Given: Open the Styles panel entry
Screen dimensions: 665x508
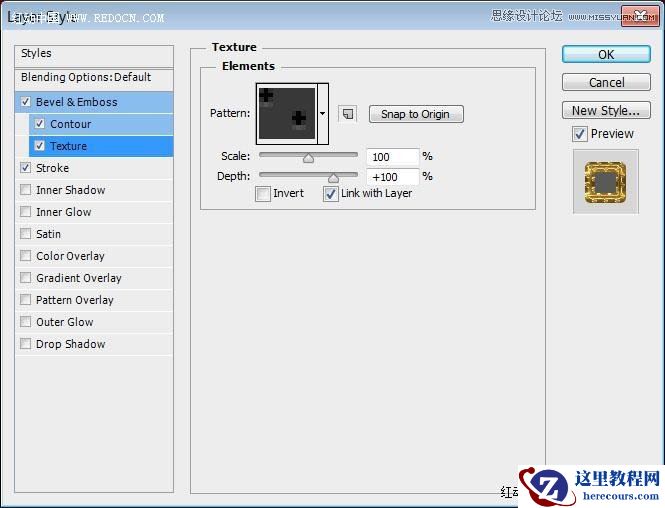Looking at the screenshot, I should (94, 56).
